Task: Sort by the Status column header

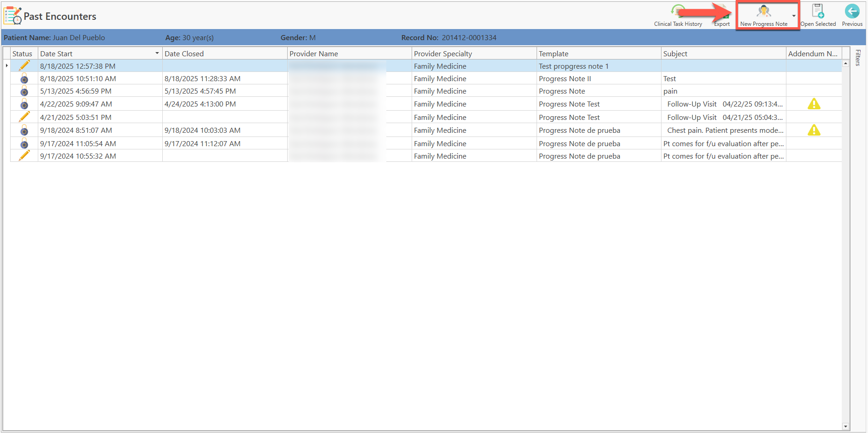Action: coord(24,53)
